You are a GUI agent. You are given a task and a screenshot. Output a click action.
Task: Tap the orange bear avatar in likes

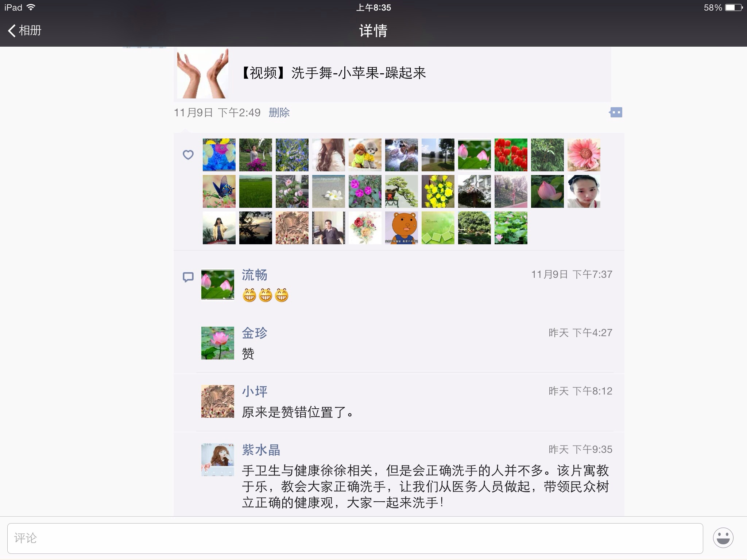point(402,228)
